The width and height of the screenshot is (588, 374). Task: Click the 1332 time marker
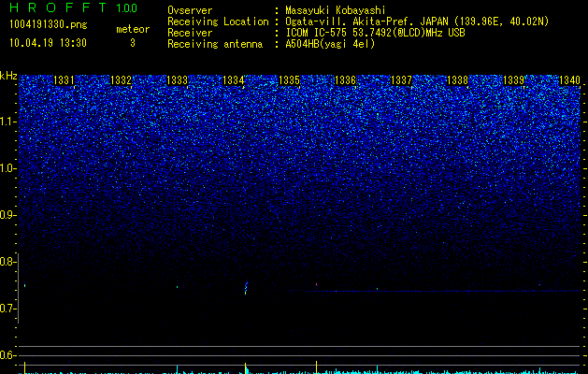[121, 80]
